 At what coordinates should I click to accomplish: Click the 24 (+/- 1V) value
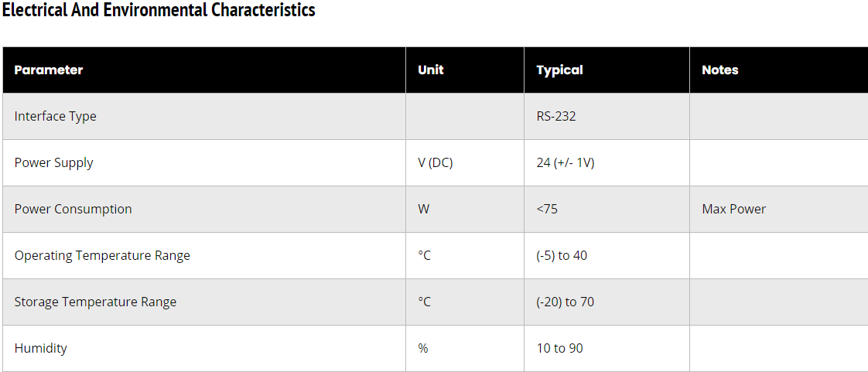click(566, 162)
